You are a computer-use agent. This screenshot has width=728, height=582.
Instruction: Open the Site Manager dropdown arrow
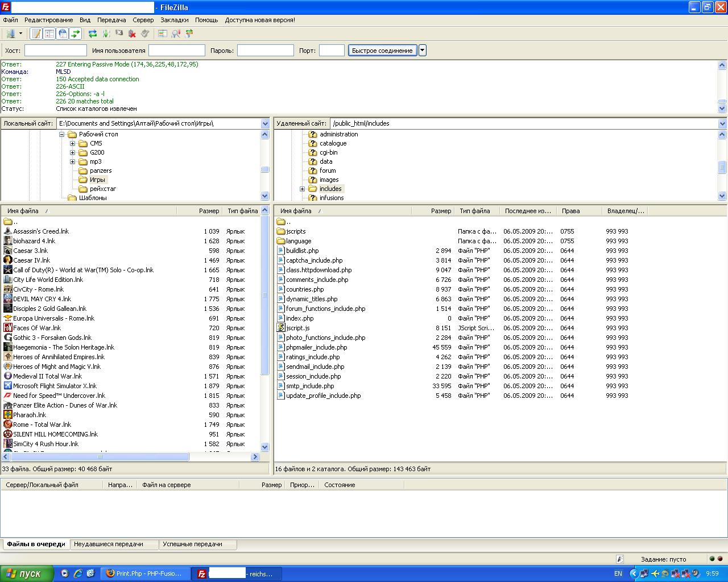[20, 34]
